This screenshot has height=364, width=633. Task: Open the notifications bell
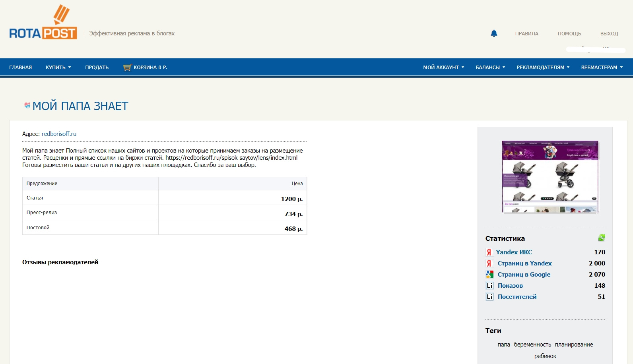pos(494,33)
